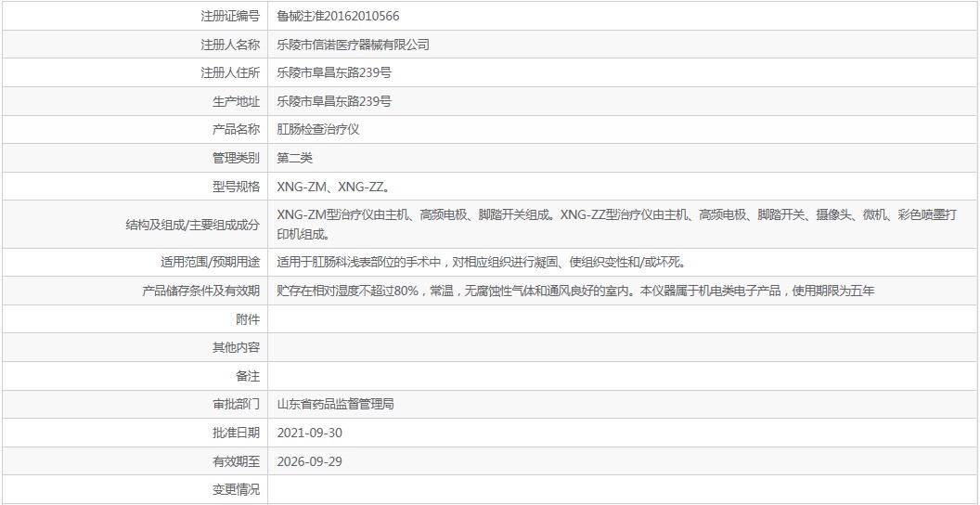Select registration number 鲁械注准20162010566
The width and height of the screenshot is (980, 505).
pyautogui.click(x=338, y=17)
